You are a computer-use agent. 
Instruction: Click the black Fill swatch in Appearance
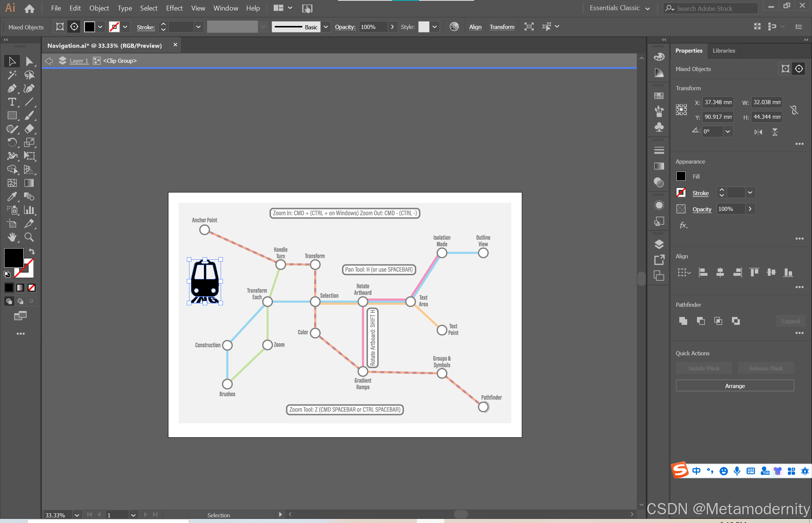pyautogui.click(x=681, y=176)
